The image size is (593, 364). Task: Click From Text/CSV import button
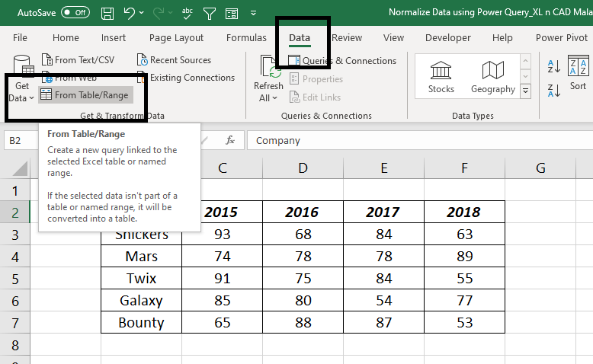(x=79, y=59)
